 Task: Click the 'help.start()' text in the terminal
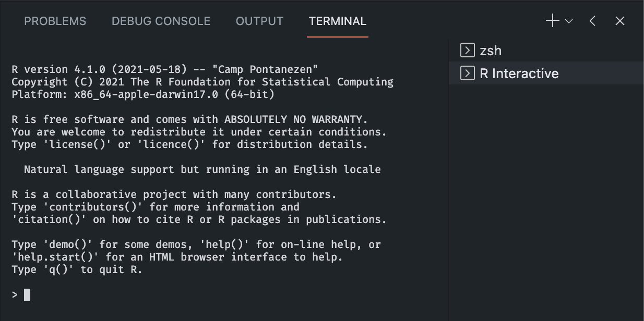pos(55,257)
